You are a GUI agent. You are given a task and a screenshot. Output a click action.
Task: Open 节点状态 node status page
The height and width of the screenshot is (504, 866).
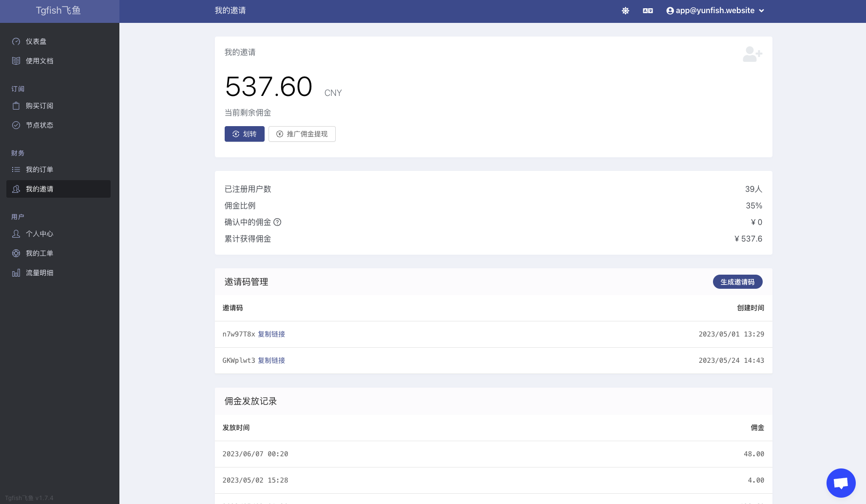[39, 125]
